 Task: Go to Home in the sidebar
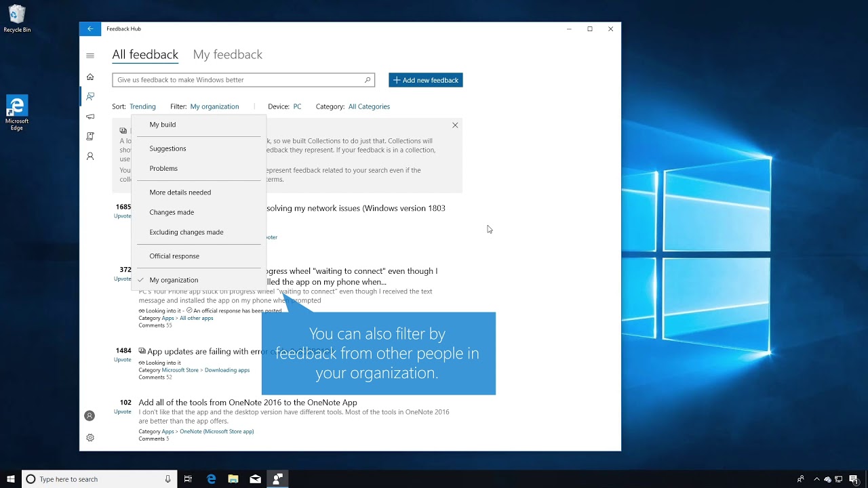[90, 77]
